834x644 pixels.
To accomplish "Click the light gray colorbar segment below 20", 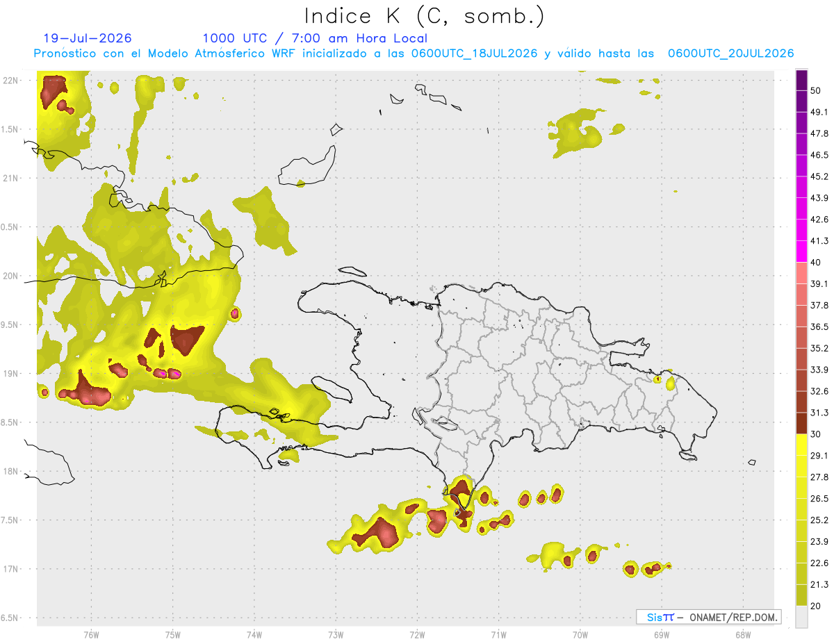I will coord(801,617).
